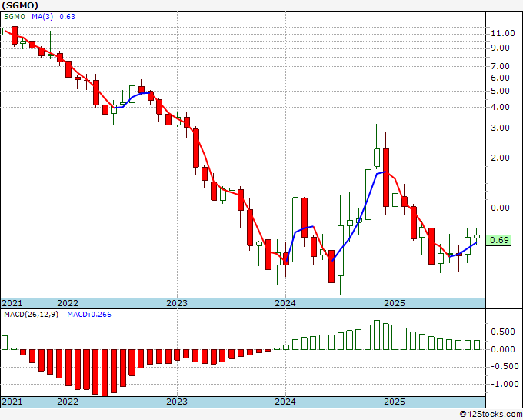This screenshot has width=523, height=420.
Task: Click 2025 on the MACD time axis
Action: (395, 402)
